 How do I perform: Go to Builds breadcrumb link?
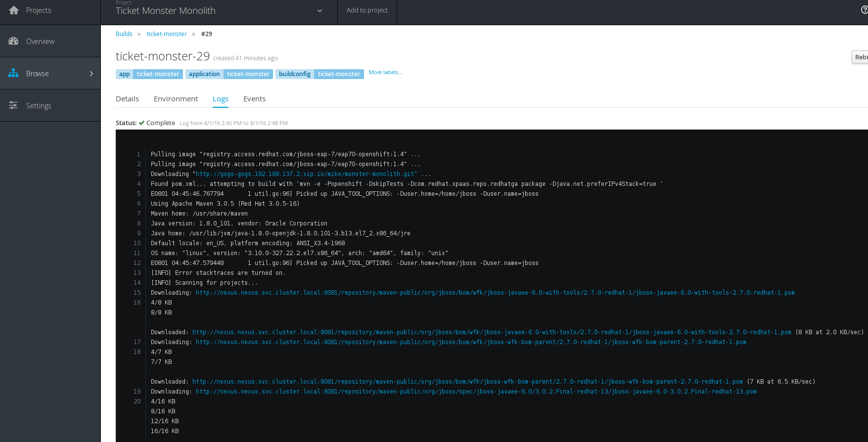pyautogui.click(x=124, y=34)
